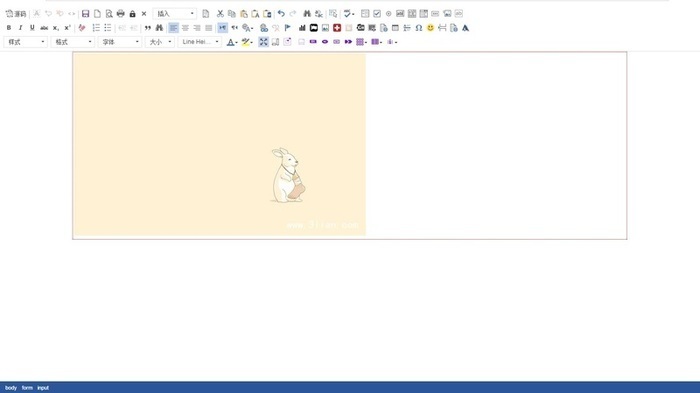Set right-to-left text direction

[234, 28]
